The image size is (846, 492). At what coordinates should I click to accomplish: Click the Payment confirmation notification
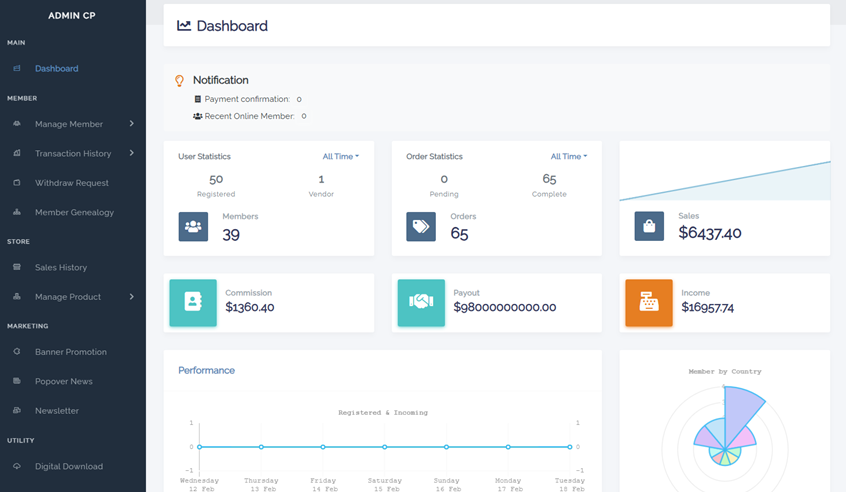[246, 99]
